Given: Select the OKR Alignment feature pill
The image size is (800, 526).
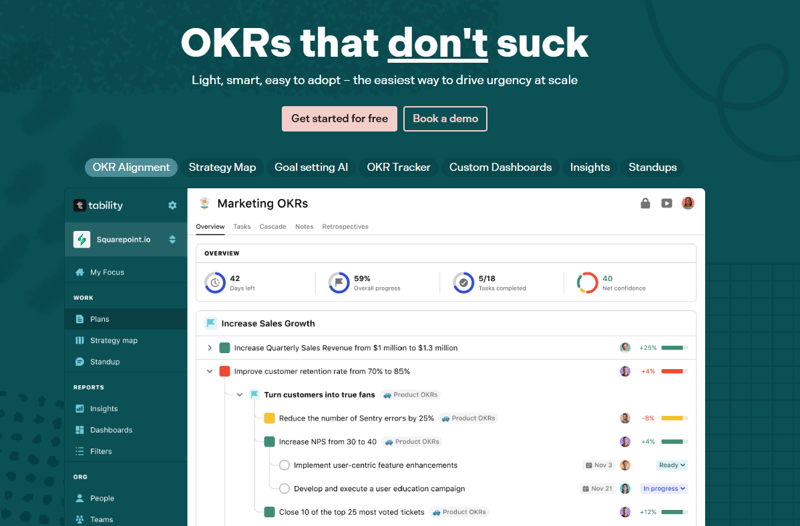Looking at the screenshot, I should pyautogui.click(x=131, y=167).
